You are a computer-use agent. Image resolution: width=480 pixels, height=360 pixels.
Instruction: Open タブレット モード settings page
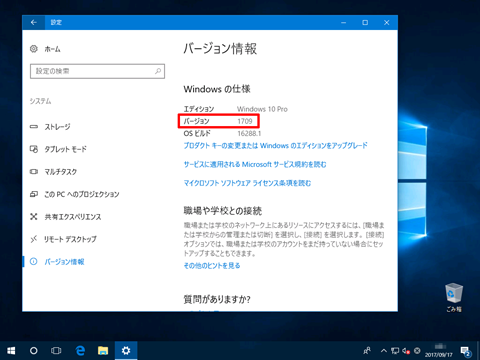[x=58, y=149]
